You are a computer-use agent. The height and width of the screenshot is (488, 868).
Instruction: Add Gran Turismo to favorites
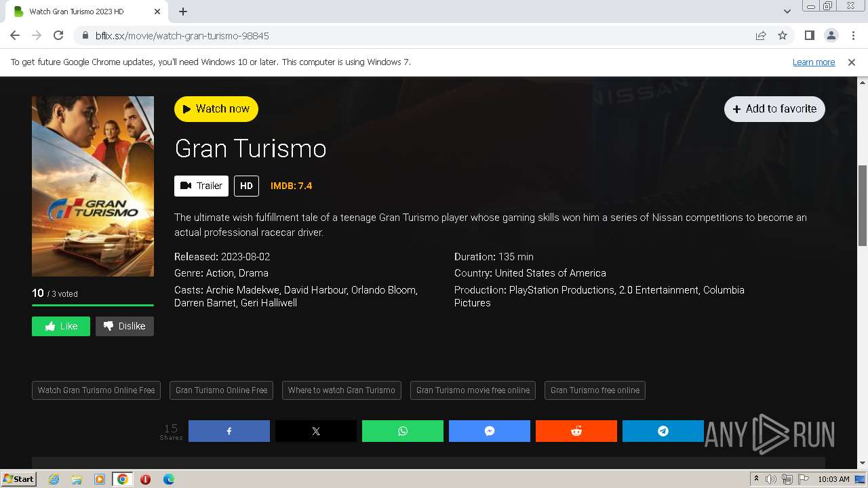coord(774,108)
